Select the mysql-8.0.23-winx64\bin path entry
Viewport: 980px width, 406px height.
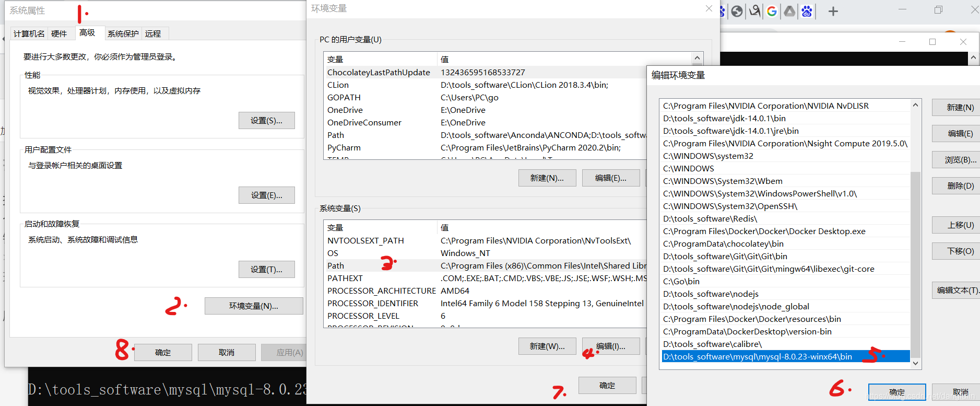tap(786, 356)
